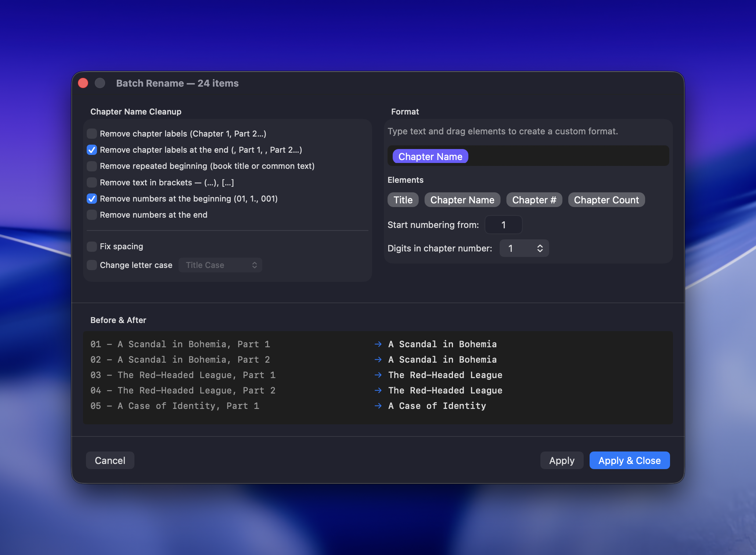The height and width of the screenshot is (555, 756).
Task: Click the Chapter # element pill
Action: click(x=534, y=200)
